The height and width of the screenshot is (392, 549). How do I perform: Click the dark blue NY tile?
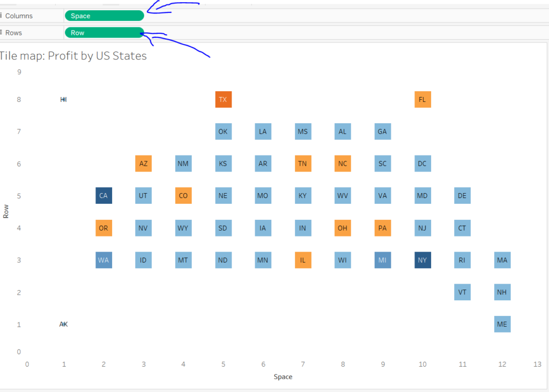(422, 260)
